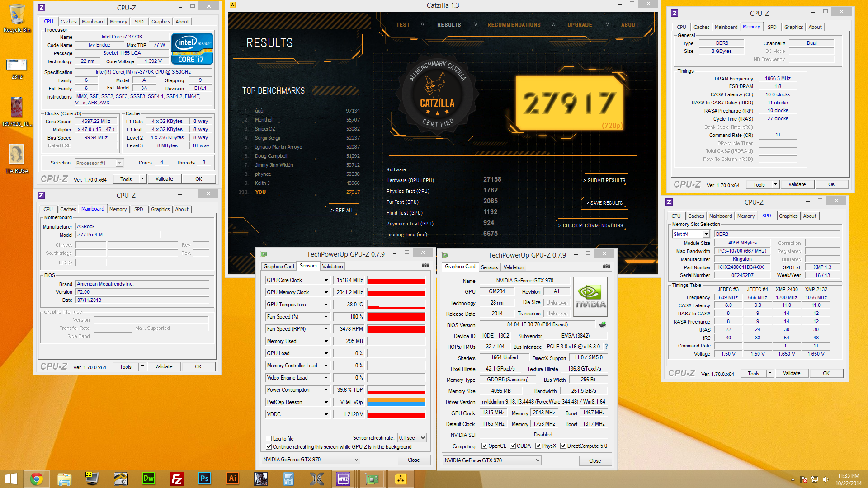Viewport: 868px width, 488px height.
Task: Launch FileZilla from the taskbar
Action: coord(176,479)
